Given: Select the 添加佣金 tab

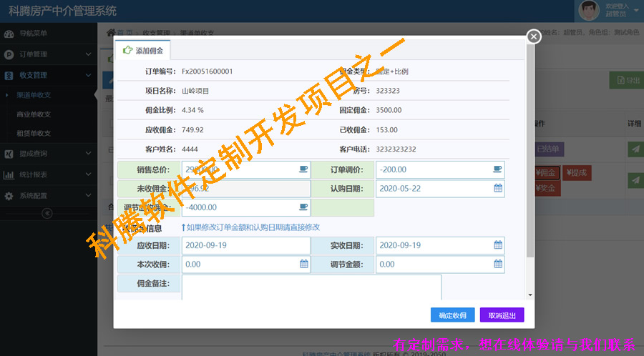Looking at the screenshot, I should (142, 51).
